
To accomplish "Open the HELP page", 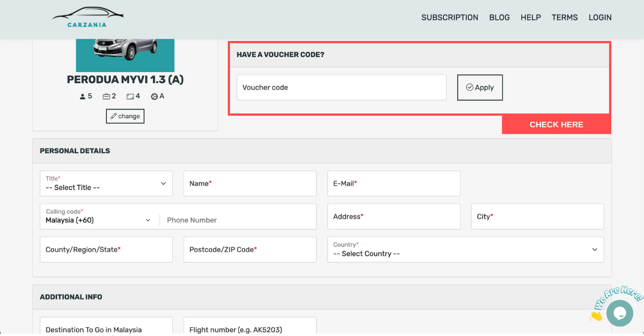I will click(530, 17).
